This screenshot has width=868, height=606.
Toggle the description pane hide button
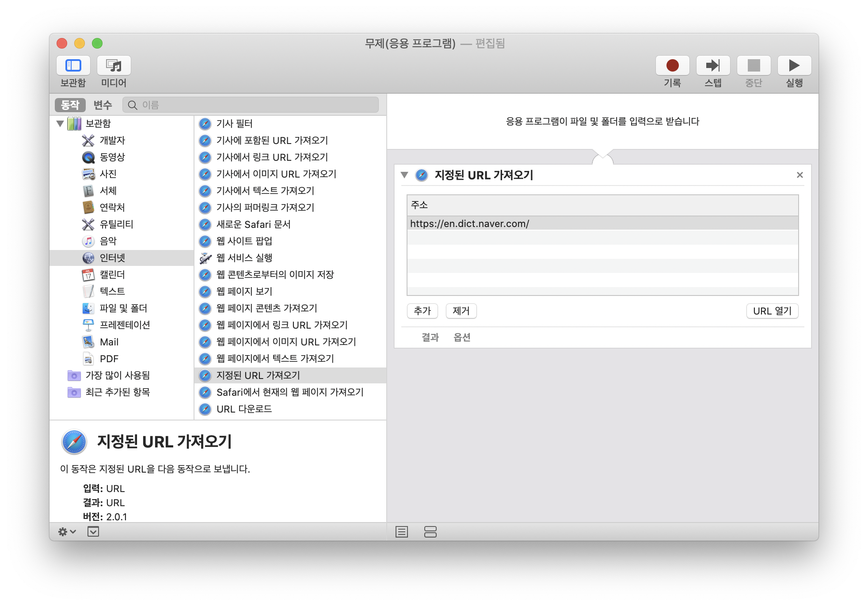tap(93, 532)
